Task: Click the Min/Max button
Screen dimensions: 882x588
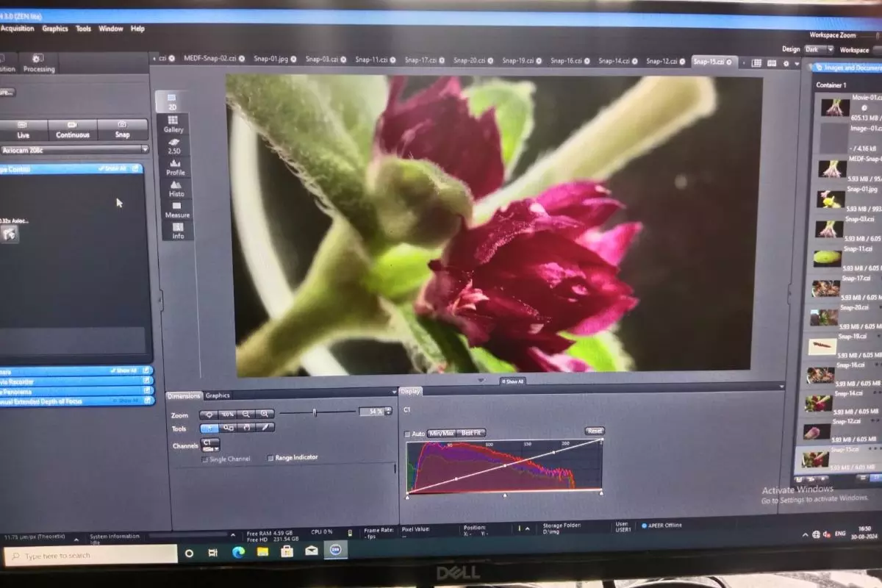Action: (442, 434)
